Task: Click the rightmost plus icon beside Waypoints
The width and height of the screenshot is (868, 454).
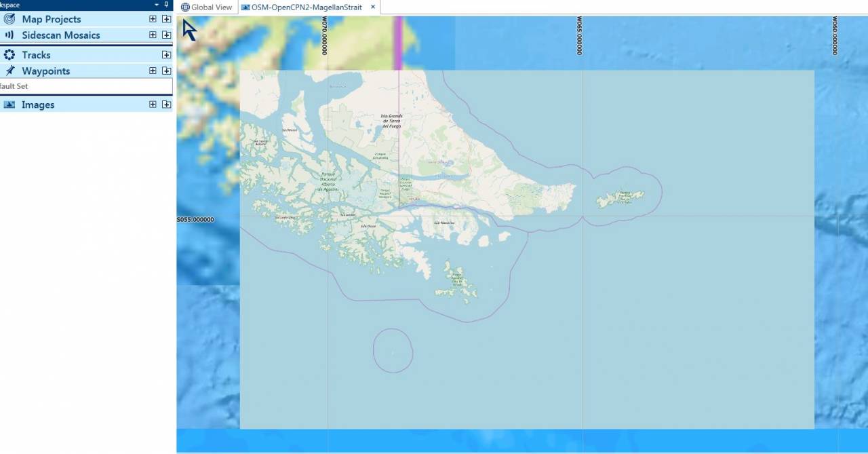Action: point(166,71)
